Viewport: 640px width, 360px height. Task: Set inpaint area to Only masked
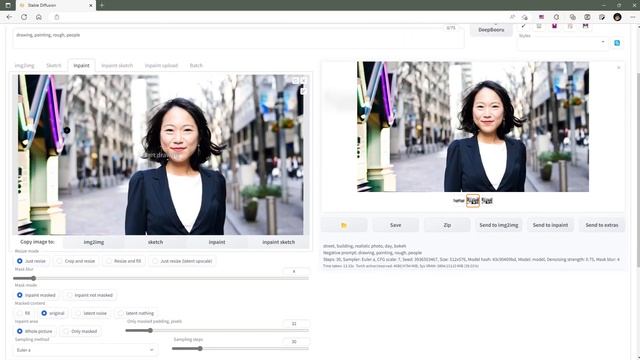coord(80,331)
